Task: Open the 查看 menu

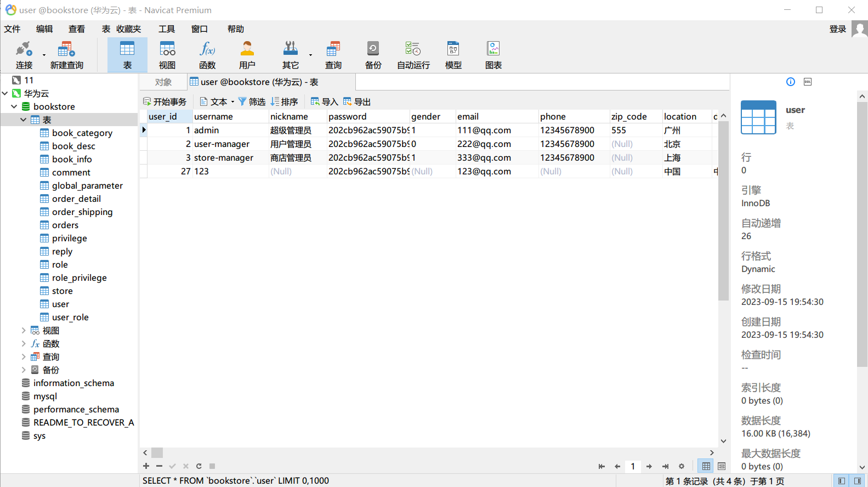Action: point(77,29)
